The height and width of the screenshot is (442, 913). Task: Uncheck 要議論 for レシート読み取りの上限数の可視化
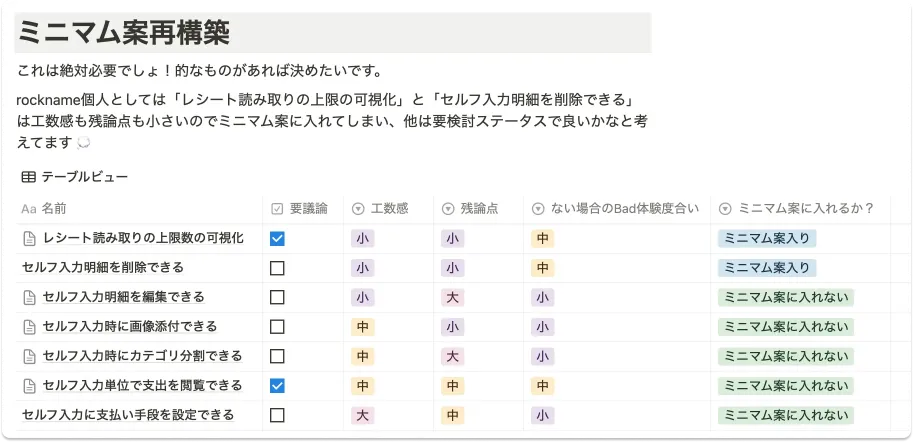(277, 239)
